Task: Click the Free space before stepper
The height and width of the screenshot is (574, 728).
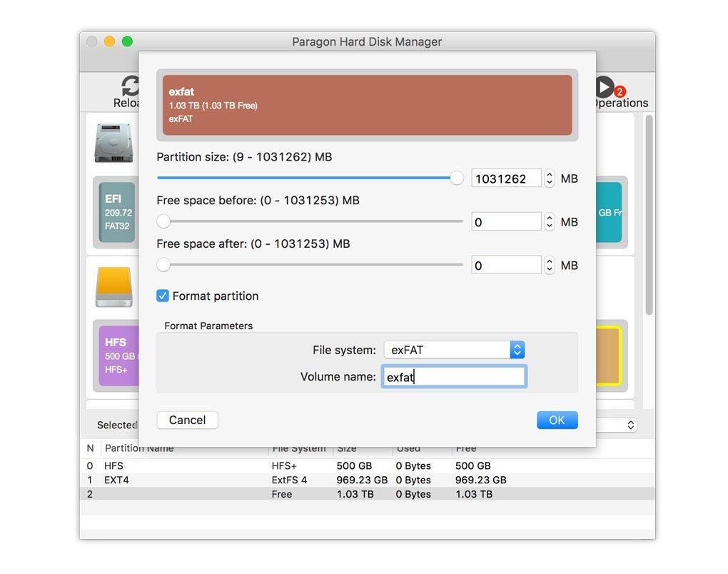Action: (550, 221)
